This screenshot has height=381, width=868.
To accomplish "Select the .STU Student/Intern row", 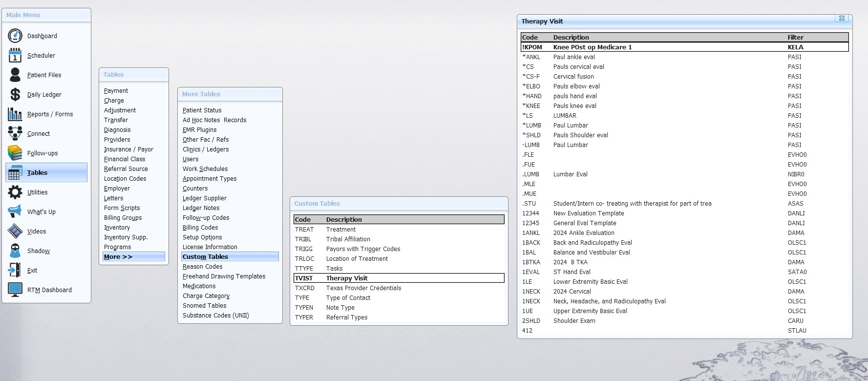I will [685, 204].
